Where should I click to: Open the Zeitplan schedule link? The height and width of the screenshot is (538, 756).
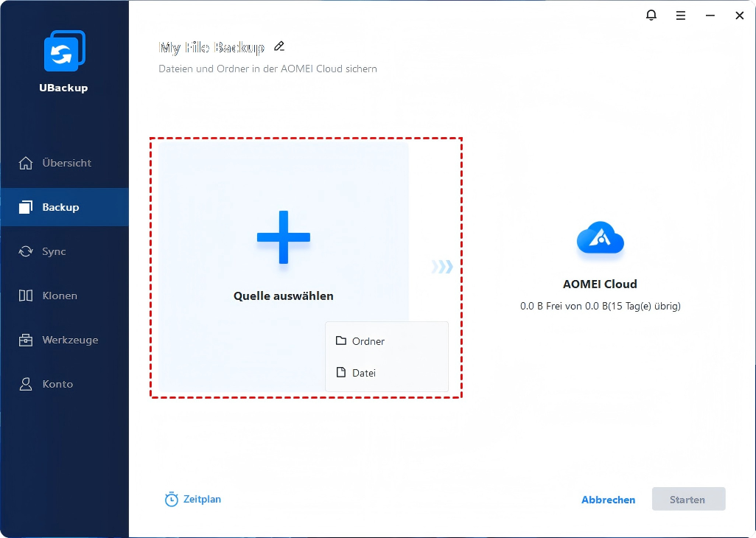pyautogui.click(x=202, y=499)
